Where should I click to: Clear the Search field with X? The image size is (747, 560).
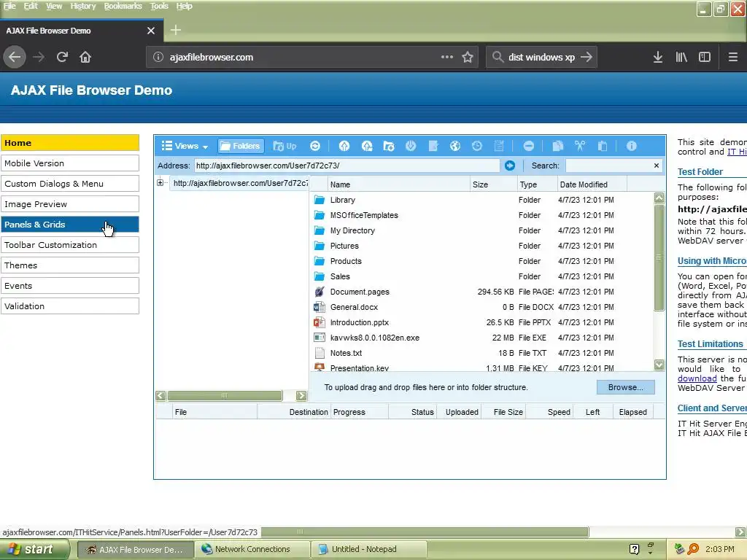[657, 166]
